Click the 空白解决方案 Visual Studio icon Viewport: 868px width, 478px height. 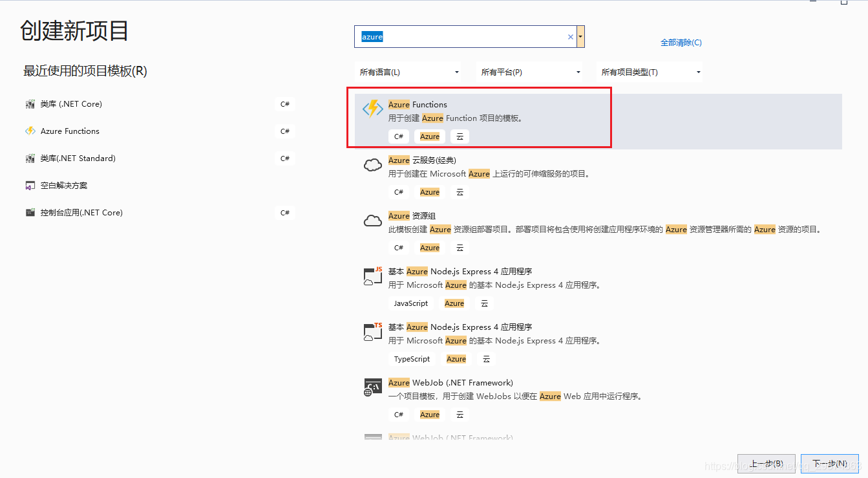pos(30,186)
